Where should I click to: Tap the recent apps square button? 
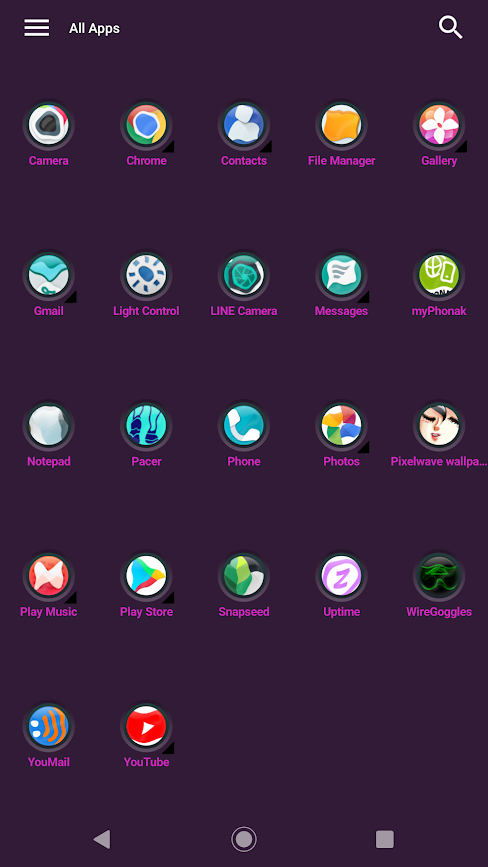tap(385, 839)
